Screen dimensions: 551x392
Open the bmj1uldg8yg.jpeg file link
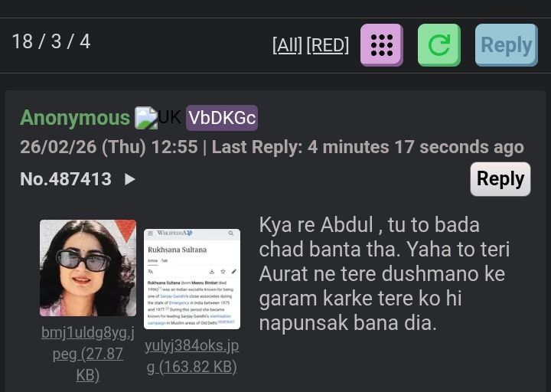88,354
